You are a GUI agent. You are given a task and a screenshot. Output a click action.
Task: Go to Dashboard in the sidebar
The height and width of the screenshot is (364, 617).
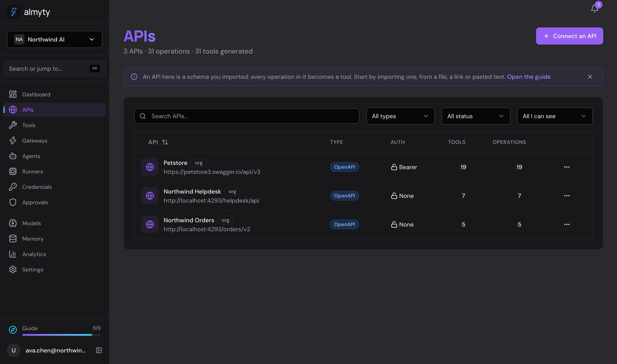tap(54, 94)
